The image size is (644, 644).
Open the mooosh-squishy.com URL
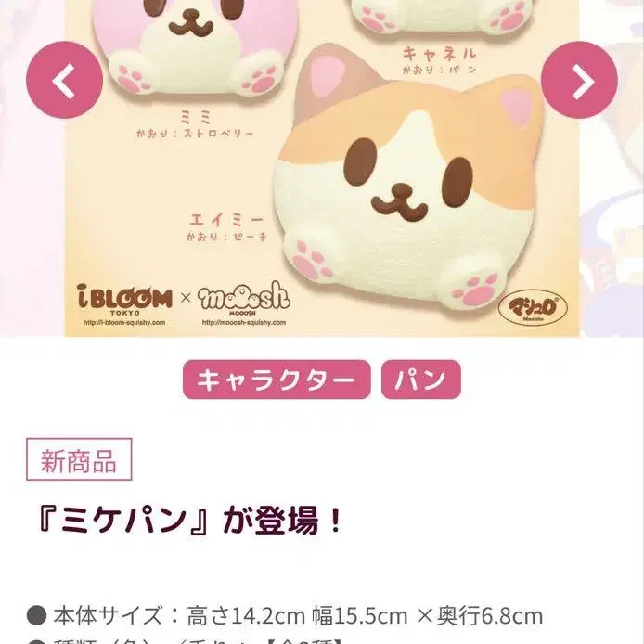coord(244,322)
